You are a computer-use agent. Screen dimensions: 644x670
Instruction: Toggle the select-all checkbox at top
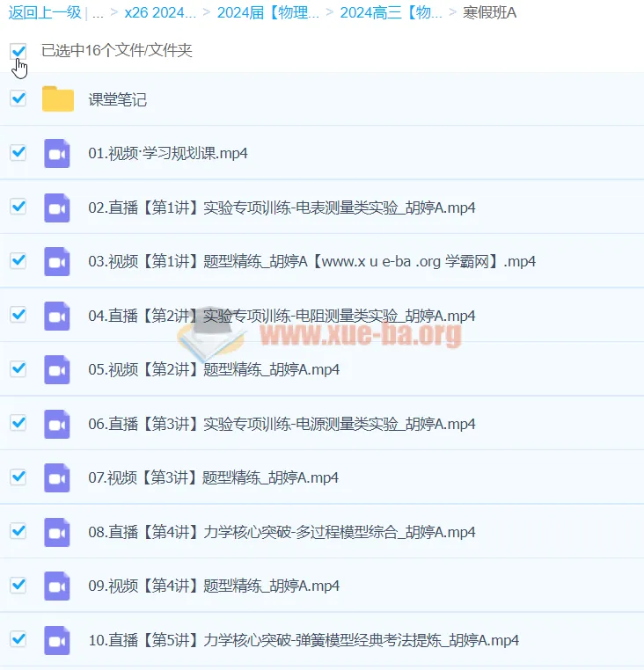pyautogui.click(x=18, y=51)
